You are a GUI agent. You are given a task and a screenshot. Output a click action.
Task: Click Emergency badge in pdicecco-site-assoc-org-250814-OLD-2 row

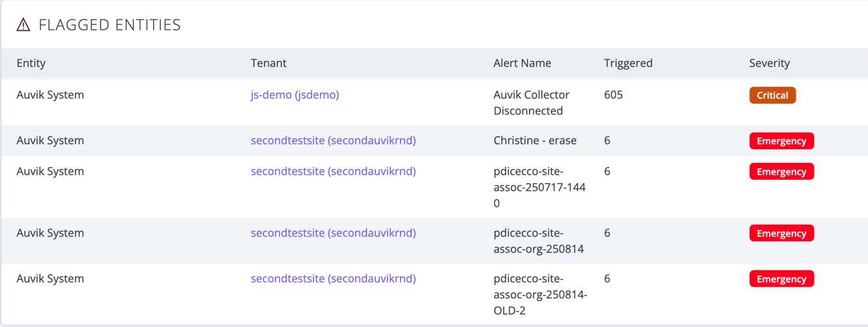781,279
